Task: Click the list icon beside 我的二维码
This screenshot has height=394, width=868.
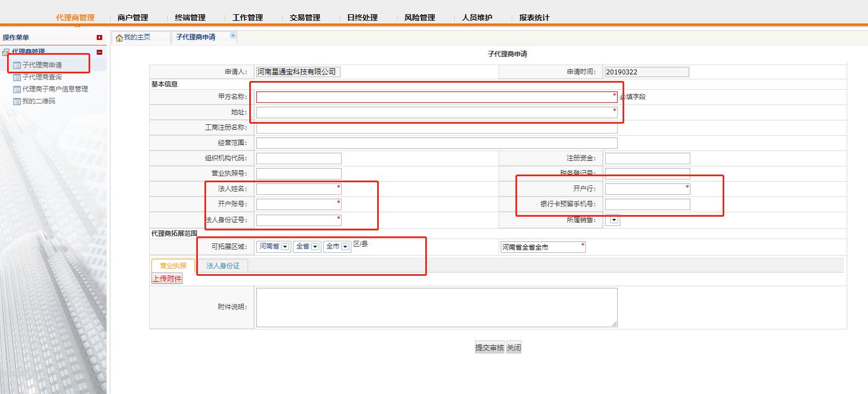Action: pos(17,101)
